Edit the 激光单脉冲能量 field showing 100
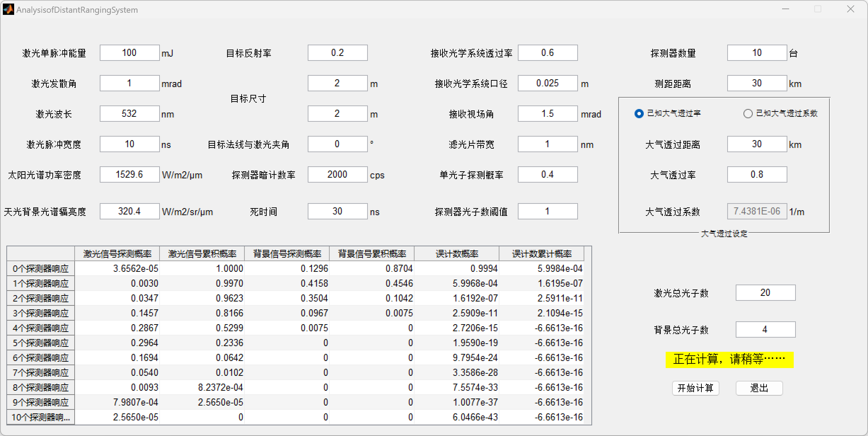Screen dimensions: 868x436 [x=129, y=53]
